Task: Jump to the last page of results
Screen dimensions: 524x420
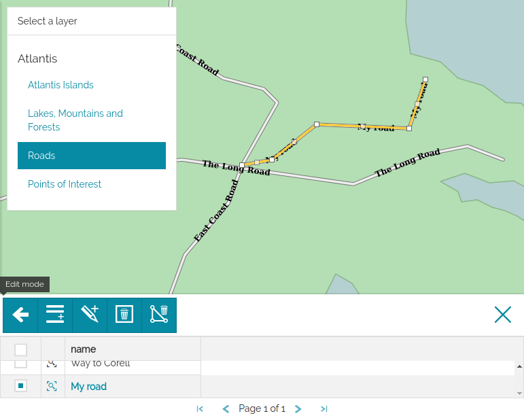Action: click(x=324, y=408)
